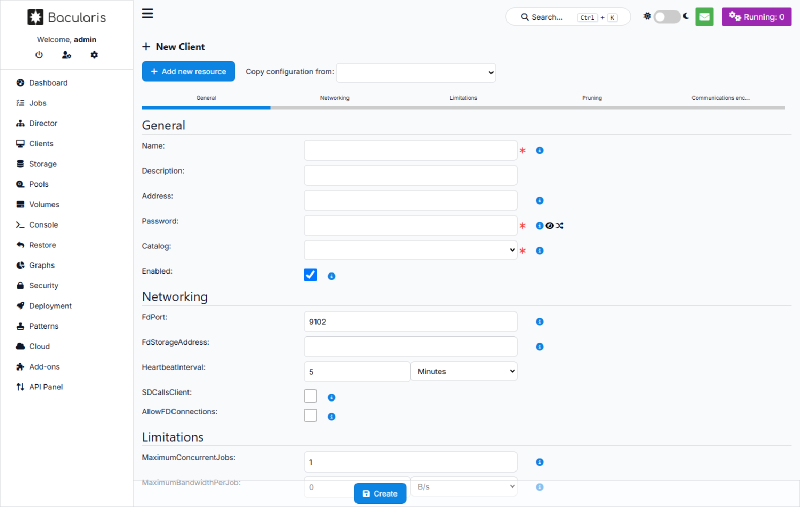The image size is (800, 507).
Task: Switch to the Communications enc... tab
Action: click(720, 98)
